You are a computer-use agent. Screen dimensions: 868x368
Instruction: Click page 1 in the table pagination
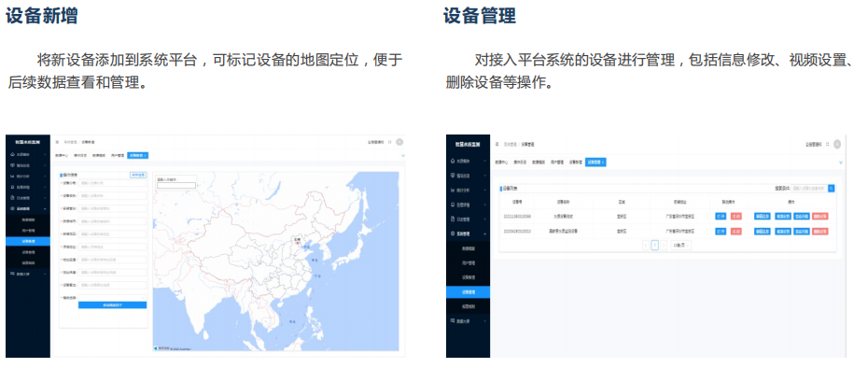point(655,245)
